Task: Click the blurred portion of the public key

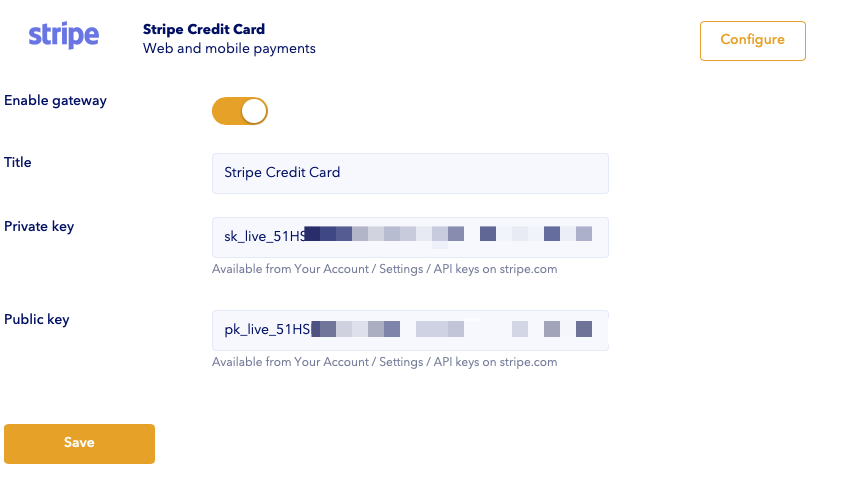Action: (x=451, y=329)
